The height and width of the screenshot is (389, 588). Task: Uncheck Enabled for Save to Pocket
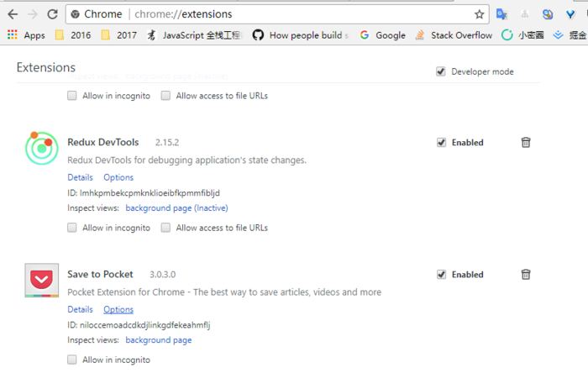(x=441, y=274)
